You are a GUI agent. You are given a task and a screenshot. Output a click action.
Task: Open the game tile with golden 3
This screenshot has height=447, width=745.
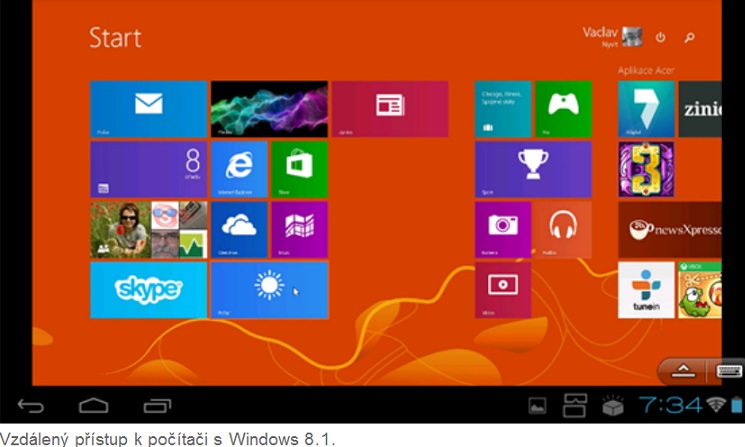click(x=646, y=169)
